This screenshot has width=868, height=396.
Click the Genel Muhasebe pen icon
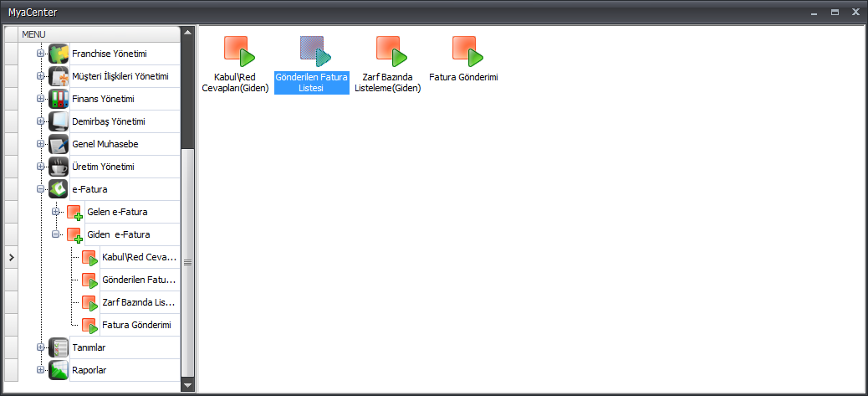click(59, 144)
